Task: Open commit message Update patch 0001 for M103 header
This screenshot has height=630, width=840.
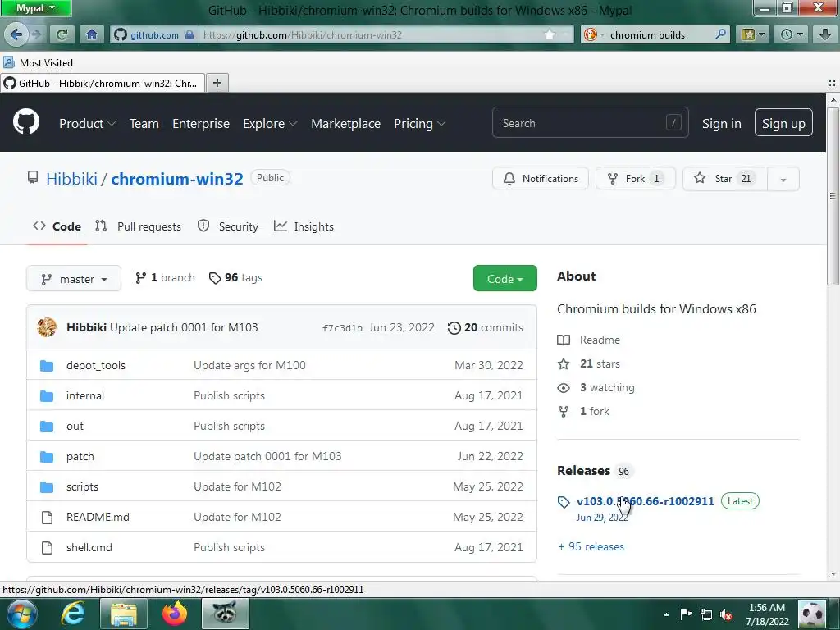Action: coord(184,327)
